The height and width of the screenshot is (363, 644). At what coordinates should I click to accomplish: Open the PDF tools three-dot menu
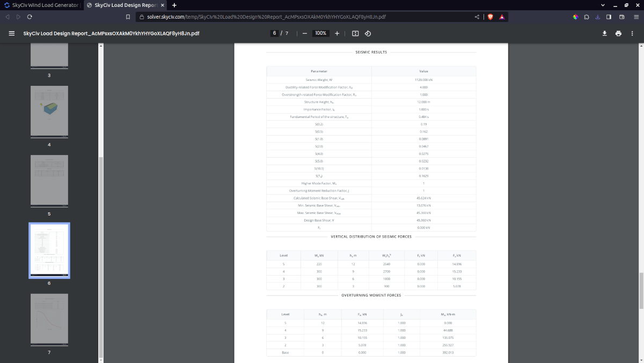pos(632,33)
